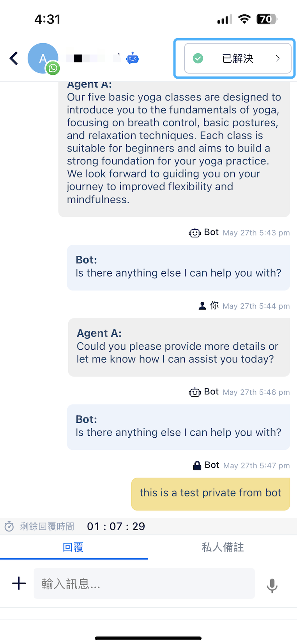Click the lock icon on private note

pos(197,466)
